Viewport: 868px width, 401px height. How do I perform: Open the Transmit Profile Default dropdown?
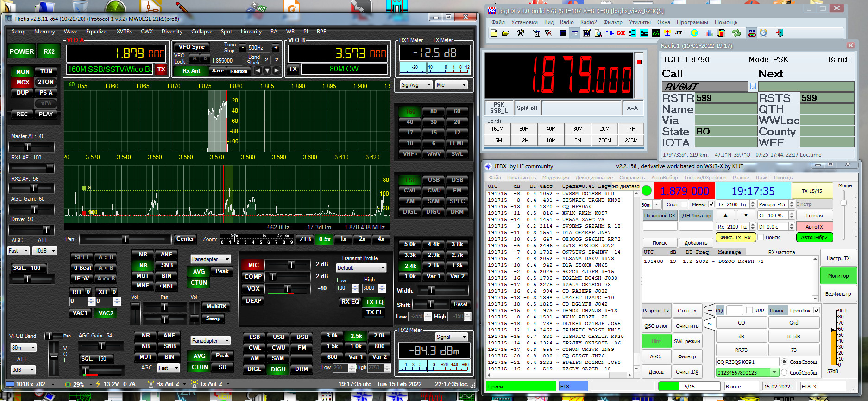[361, 268]
